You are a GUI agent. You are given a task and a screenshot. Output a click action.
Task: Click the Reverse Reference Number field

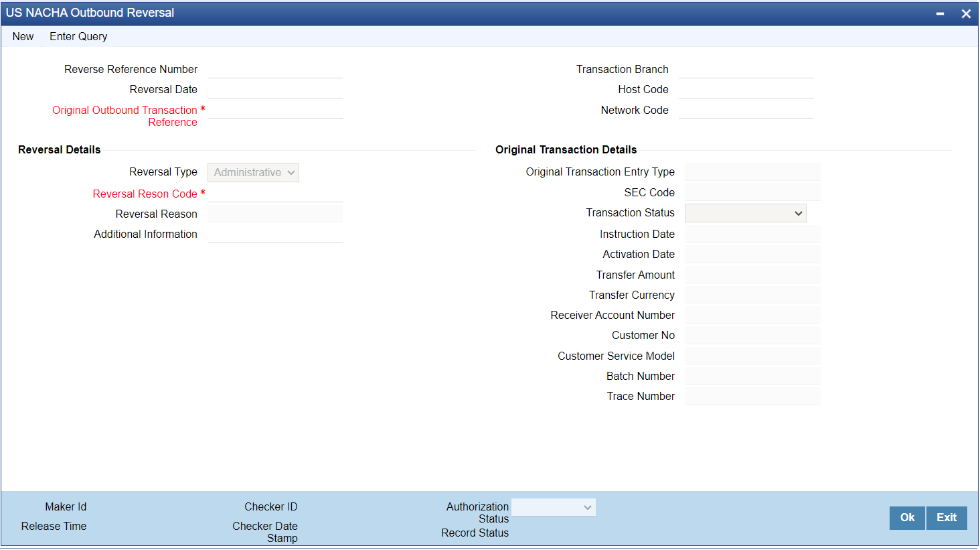point(275,70)
